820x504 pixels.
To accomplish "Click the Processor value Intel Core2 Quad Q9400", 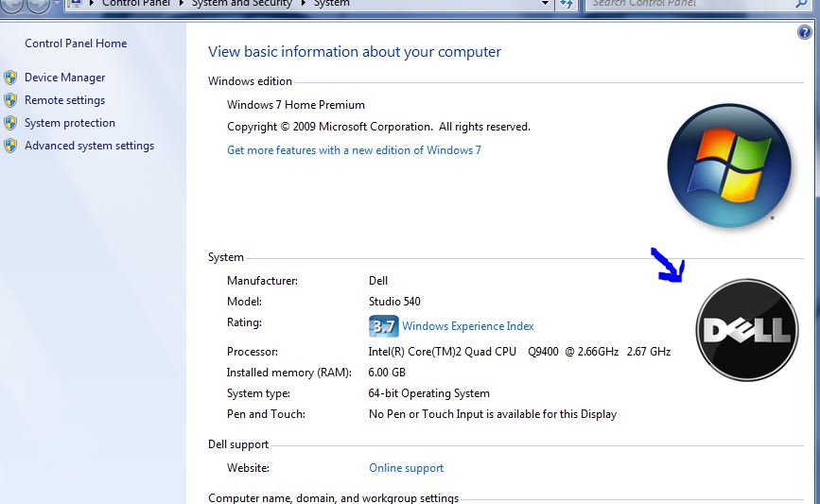I will coord(519,352).
